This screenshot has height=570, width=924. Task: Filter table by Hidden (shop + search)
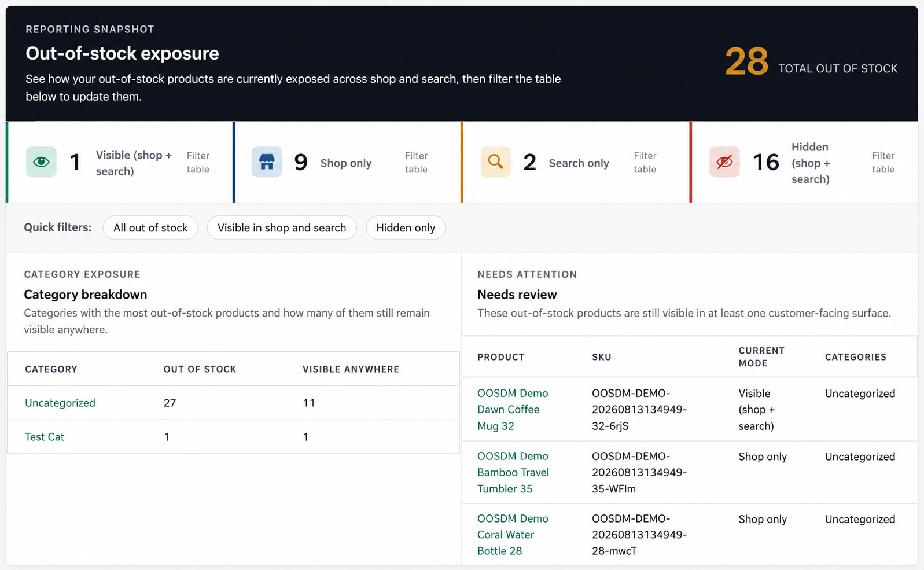(883, 163)
